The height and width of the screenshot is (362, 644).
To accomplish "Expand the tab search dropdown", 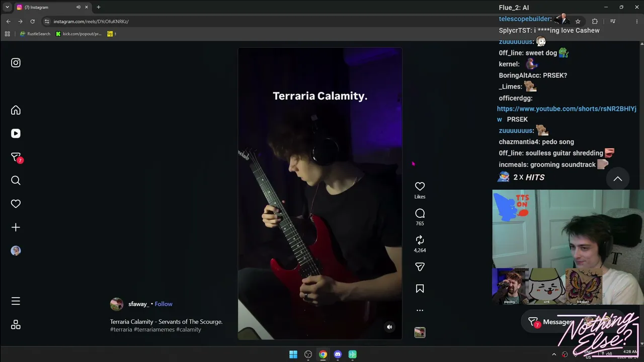I will click(7, 7).
